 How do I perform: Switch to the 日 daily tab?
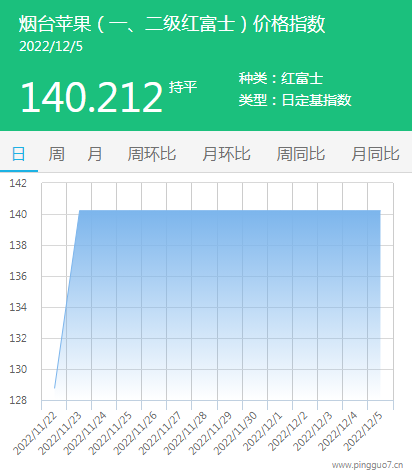tap(19, 154)
